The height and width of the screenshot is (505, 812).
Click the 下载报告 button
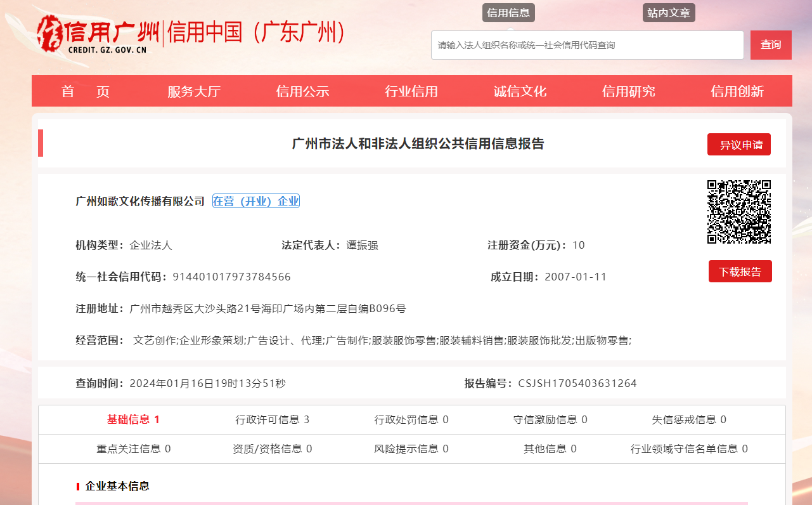tap(740, 272)
